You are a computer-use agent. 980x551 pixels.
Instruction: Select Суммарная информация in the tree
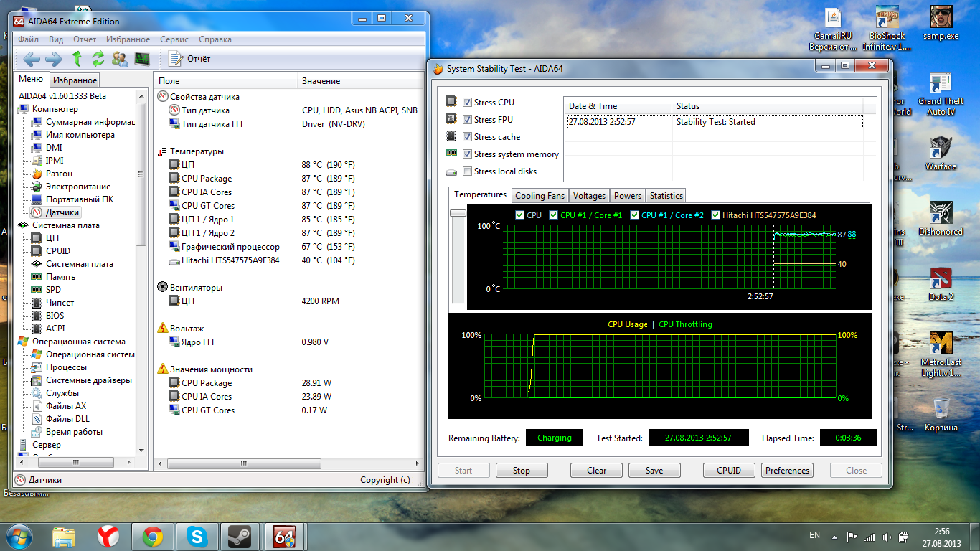pyautogui.click(x=90, y=122)
